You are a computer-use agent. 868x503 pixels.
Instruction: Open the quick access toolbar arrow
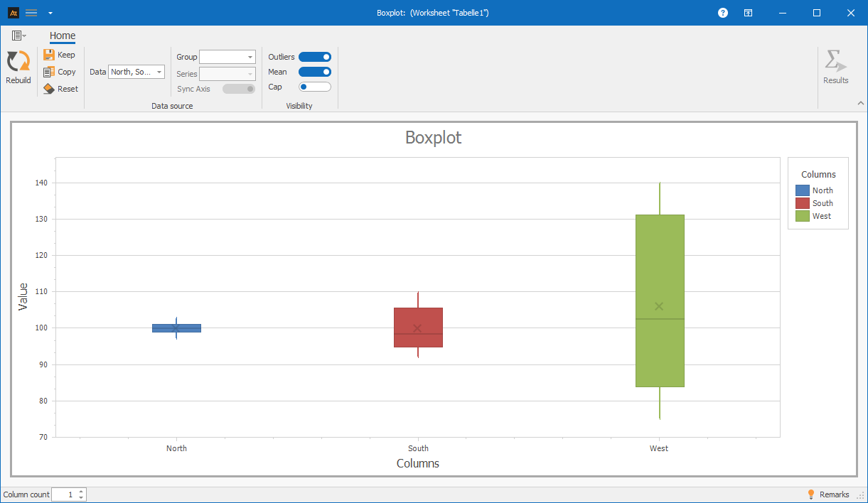point(50,13)
